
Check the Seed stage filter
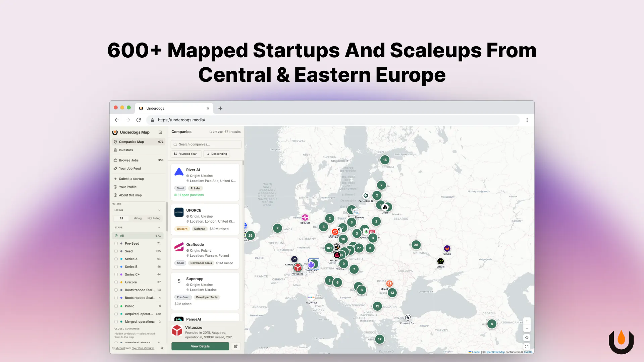coord(116,251)
